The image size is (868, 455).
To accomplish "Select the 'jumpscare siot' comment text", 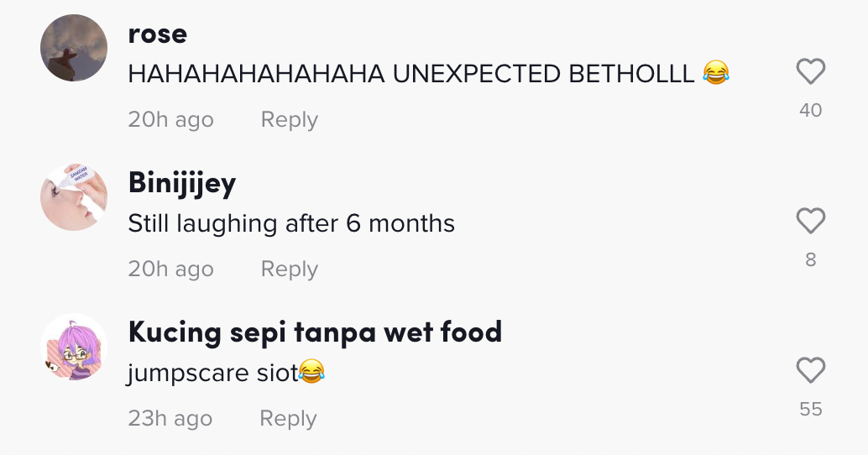I will pyautogui.click(x=213, y=372).
